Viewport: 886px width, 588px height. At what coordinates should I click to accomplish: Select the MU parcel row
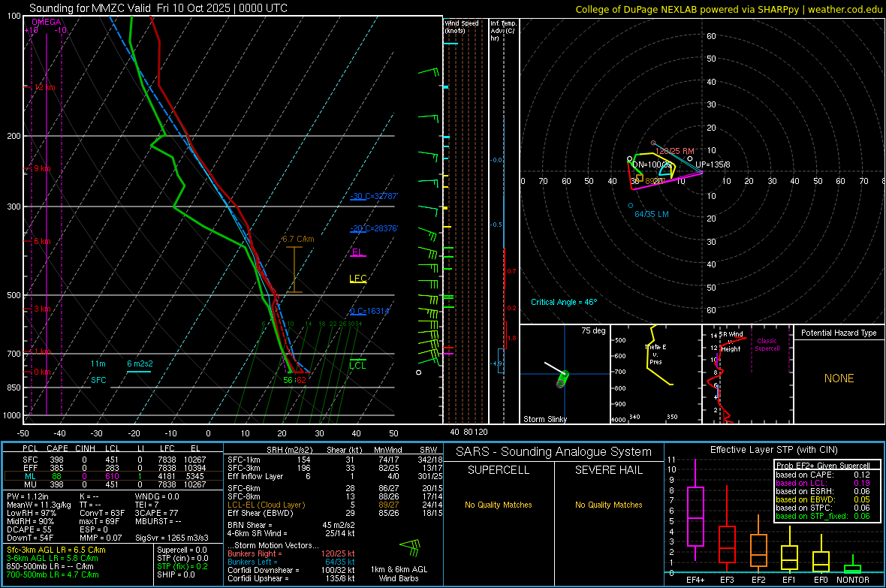(x=113, y=484)
